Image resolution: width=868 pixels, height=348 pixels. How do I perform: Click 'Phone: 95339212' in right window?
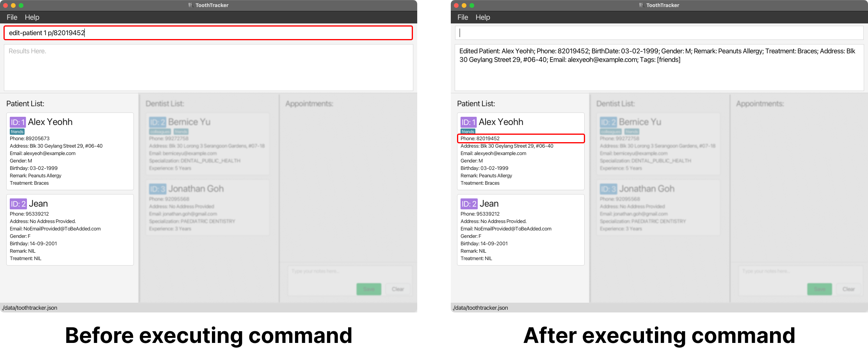pos(480,214)
